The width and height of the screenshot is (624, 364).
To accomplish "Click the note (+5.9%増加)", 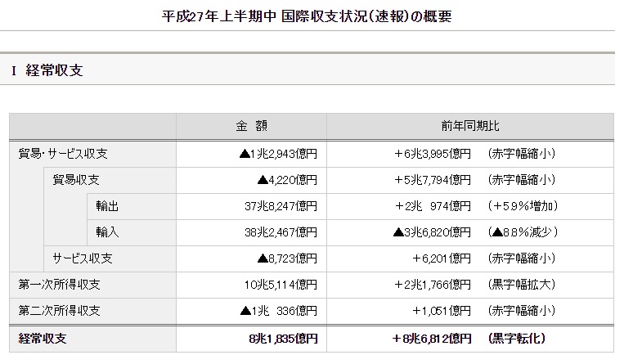I will point(523,206).
